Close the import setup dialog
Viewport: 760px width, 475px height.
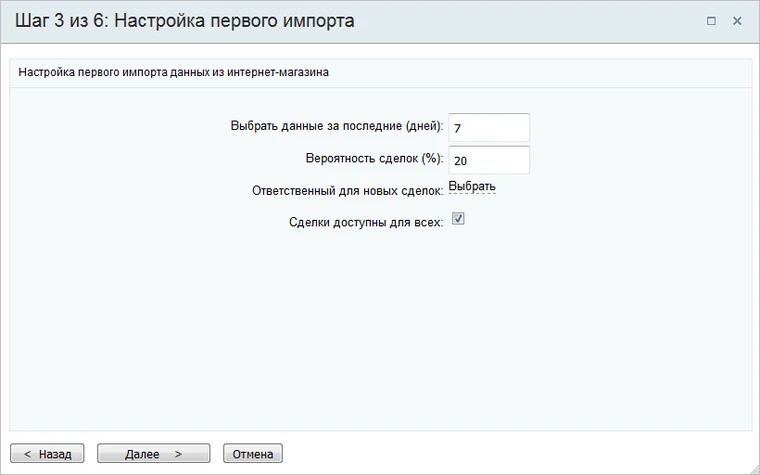click(x=737, y=21)
